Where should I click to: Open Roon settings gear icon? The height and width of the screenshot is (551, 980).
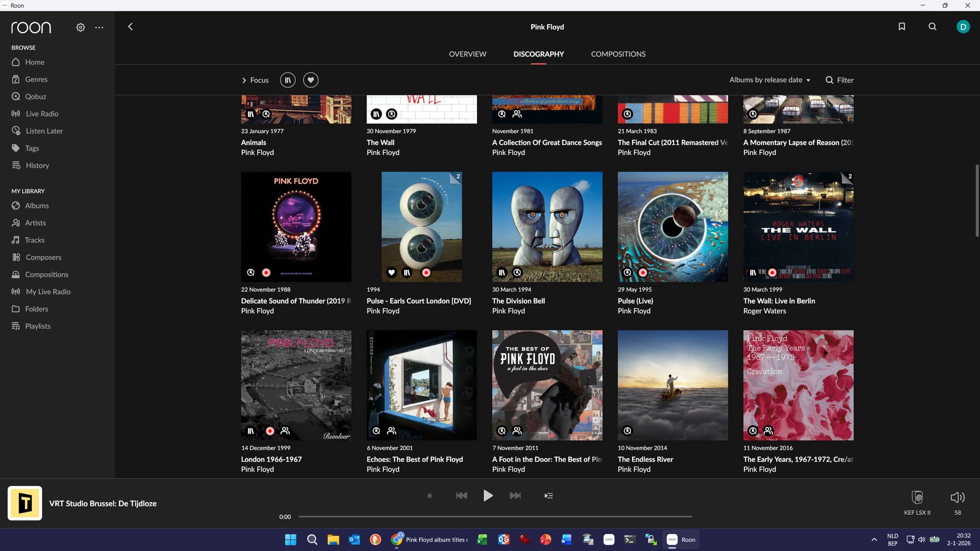pos(81,27)
